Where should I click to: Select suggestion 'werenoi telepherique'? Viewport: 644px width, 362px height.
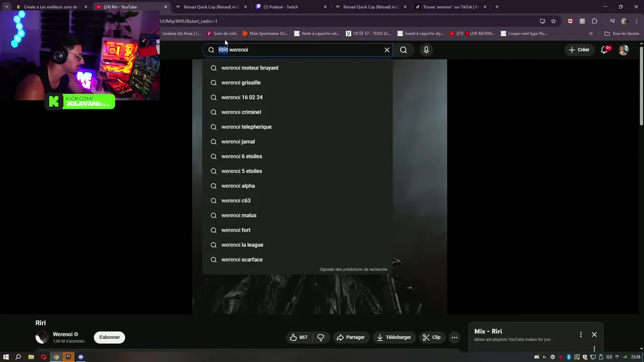point(297,127)
